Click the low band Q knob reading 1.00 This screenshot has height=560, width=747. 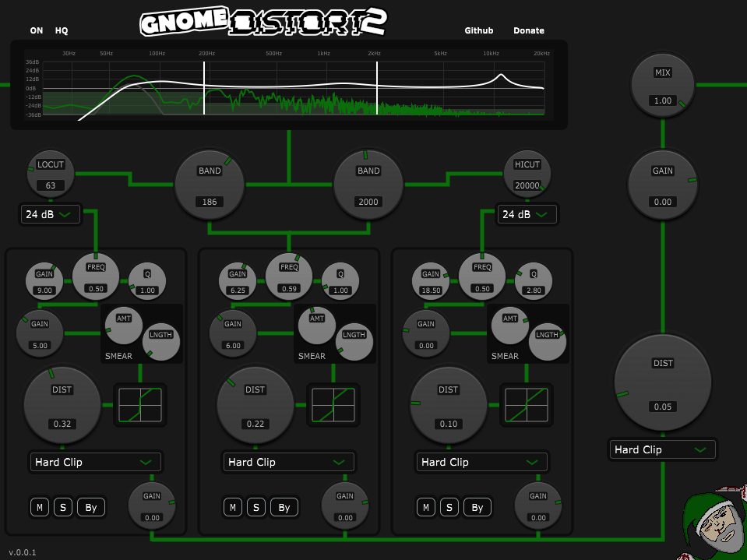pyautogui.click(x=147, y=281)
